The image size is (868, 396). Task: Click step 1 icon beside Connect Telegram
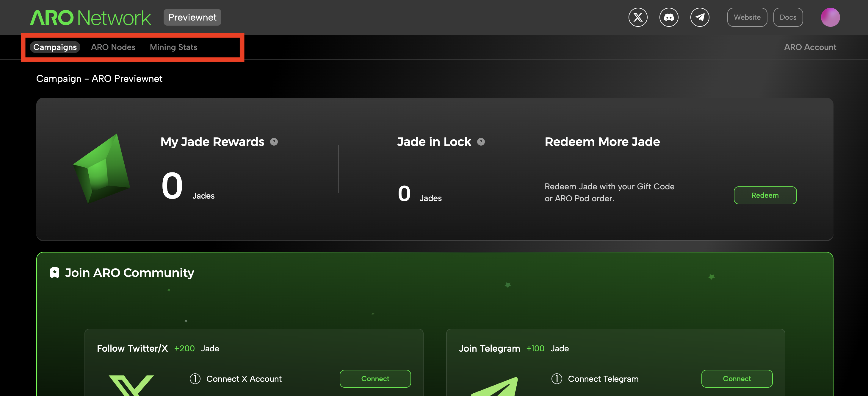click(557, 379)
